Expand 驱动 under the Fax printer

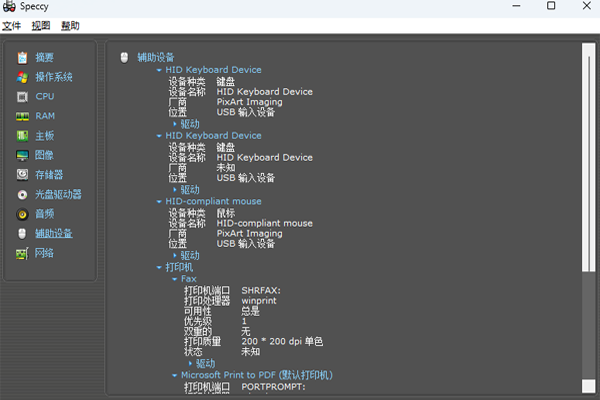(190, 364)
